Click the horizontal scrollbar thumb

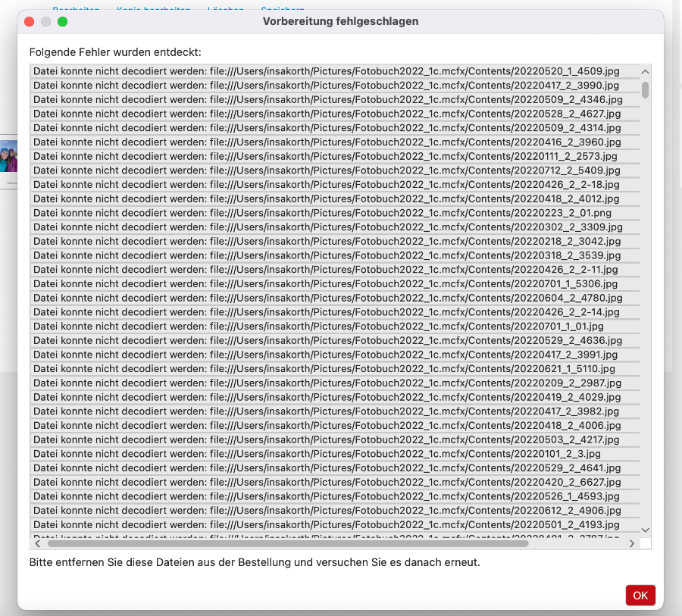click(x=287, y=543)
